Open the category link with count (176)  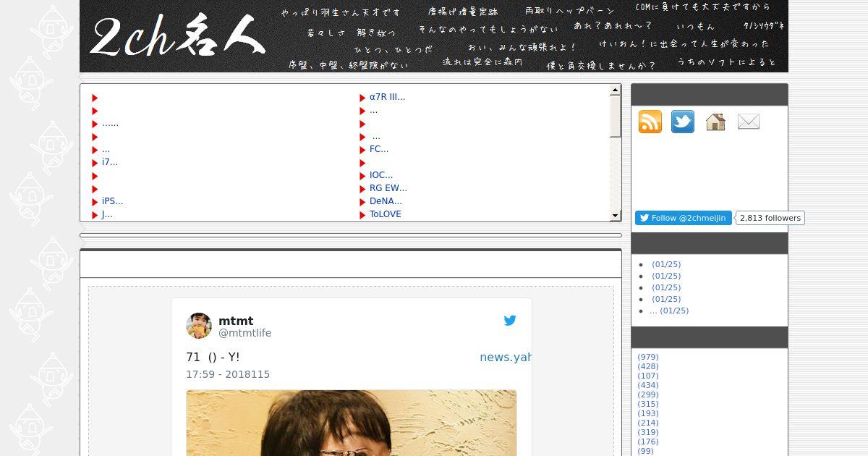pos(648,442)
